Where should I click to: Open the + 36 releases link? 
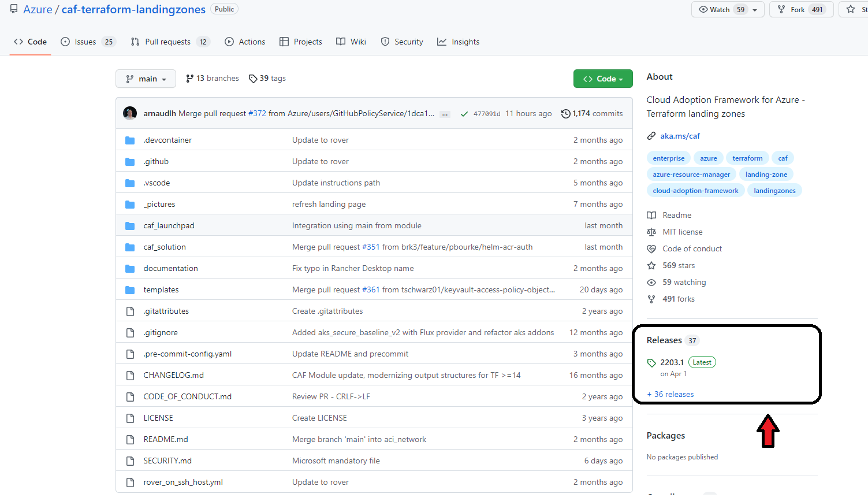pyautogui.click(x=670, y=395)
